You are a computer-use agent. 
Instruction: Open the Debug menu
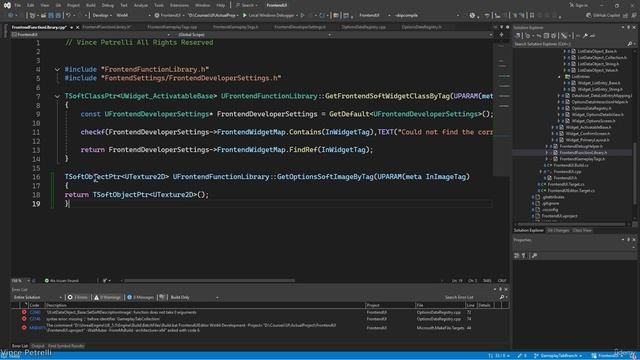pyautogui.click(x=107, y=5)
